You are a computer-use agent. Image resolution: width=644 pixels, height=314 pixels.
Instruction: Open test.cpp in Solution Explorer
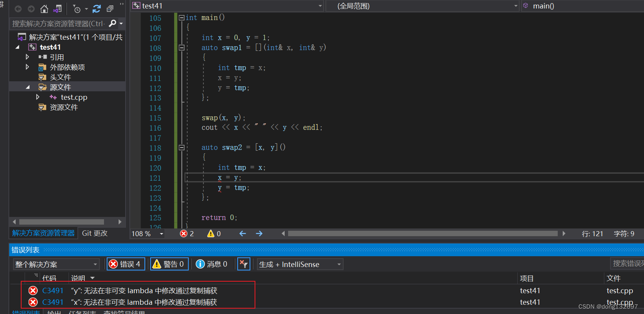74,97
